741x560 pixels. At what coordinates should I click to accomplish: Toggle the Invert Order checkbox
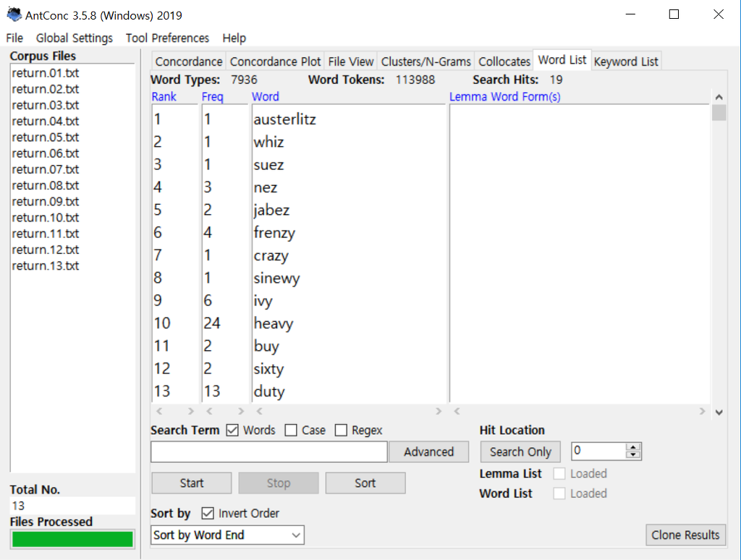tap(208, 513)
